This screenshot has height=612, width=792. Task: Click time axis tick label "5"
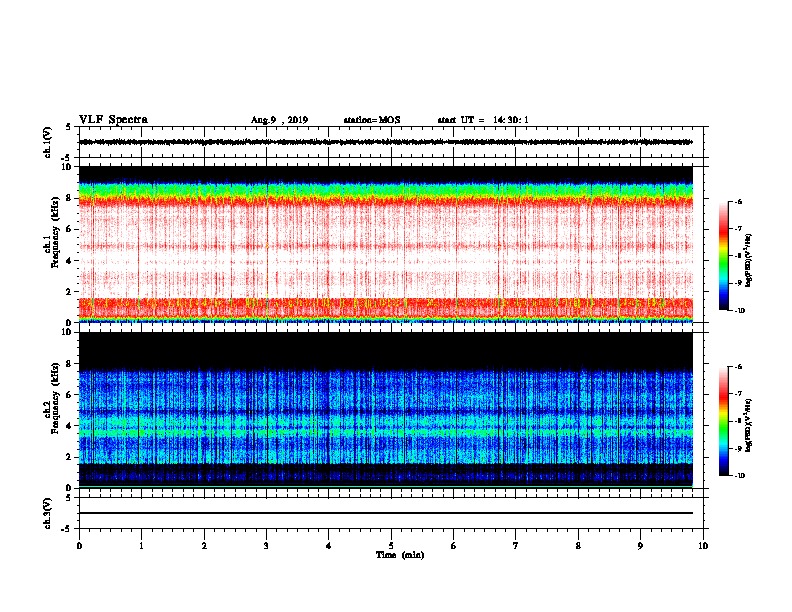391,546
